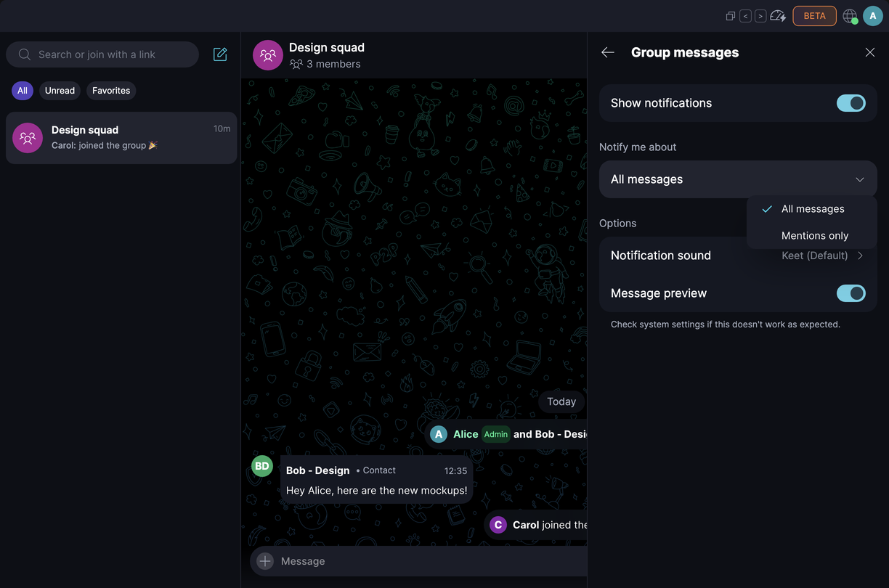Open the Design squad chat in list
The height and width of the screenshot is (588, 889).
(121, 138)
